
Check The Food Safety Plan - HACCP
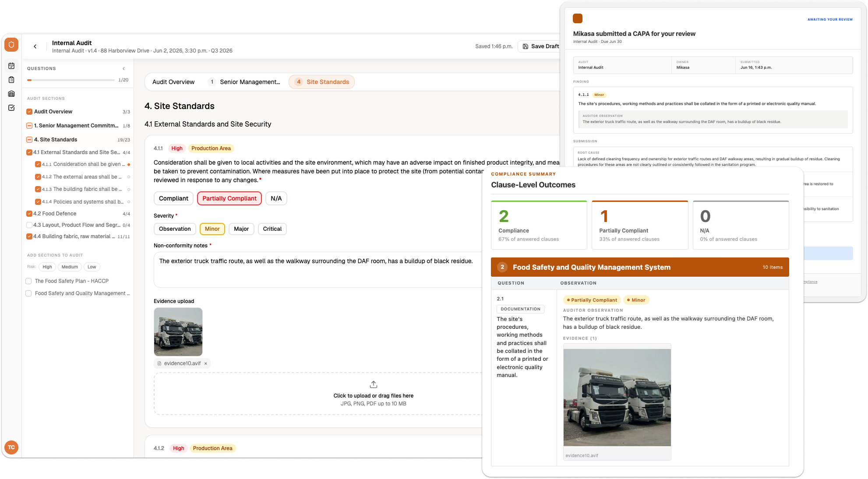click(x=28, y=281)
